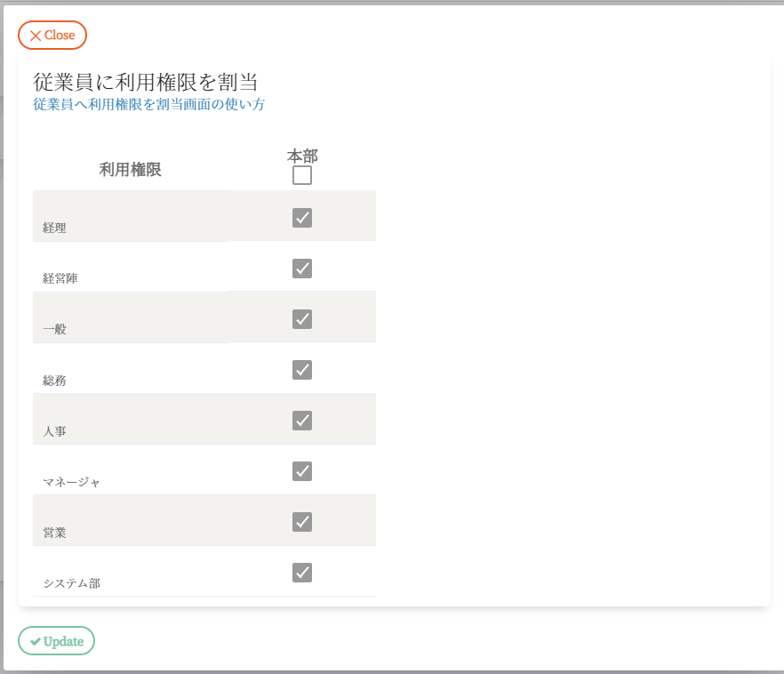
Task: Click the Close button
Action: coord(52,36)
